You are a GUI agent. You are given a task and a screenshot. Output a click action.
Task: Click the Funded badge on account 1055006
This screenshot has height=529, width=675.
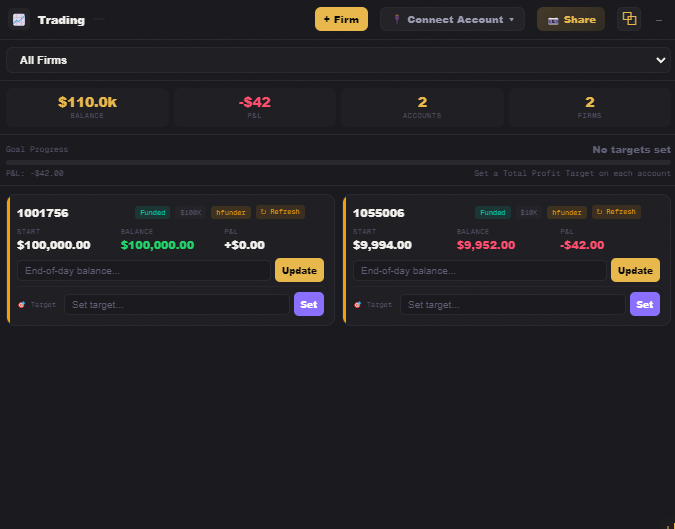pos(493,213)
